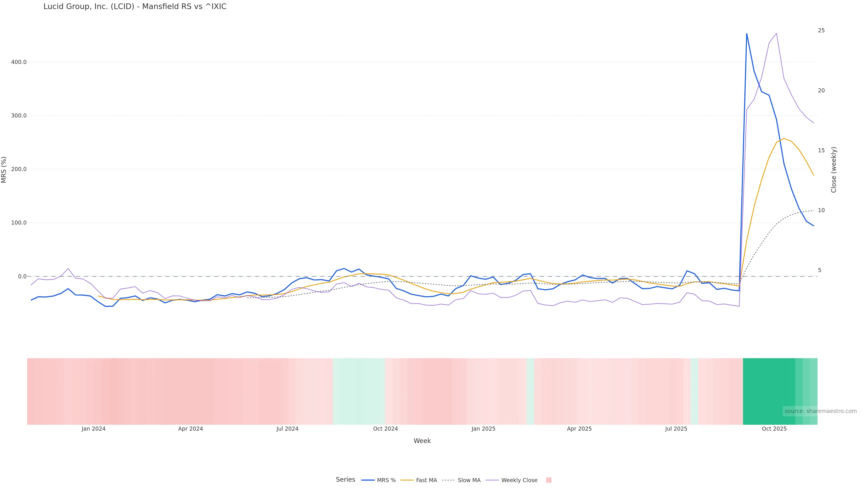868x488 pixels.
Task: Click the Week x-axis title
Action: (x=422, y=441)
